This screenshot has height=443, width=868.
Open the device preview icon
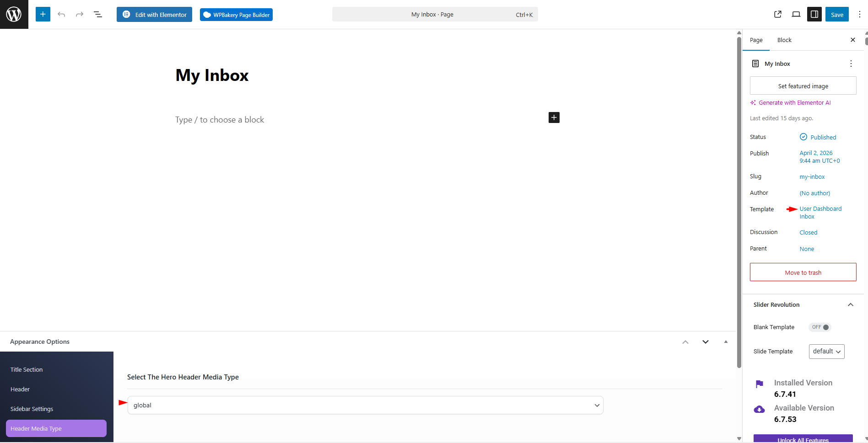tap(796, 15)
